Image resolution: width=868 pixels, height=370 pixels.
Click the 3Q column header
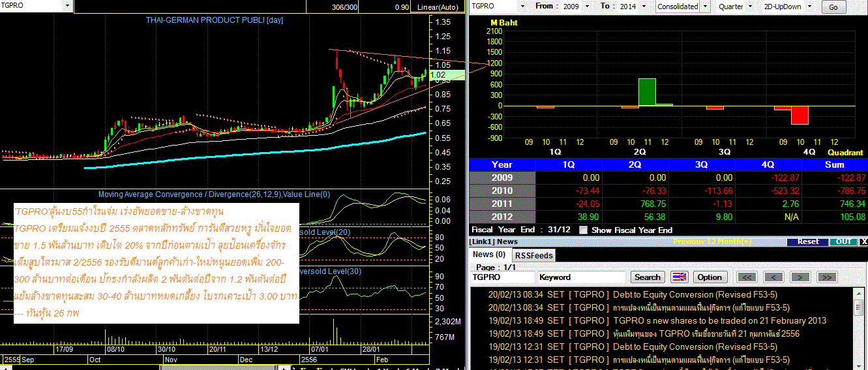point(701,164)
